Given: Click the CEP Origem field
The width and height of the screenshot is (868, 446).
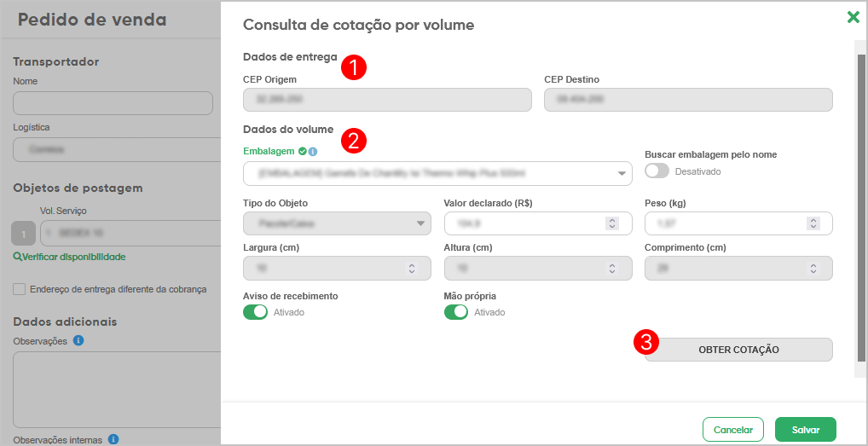Looking at the screenshot, I should pyautogui.click(x=387, y=100).
